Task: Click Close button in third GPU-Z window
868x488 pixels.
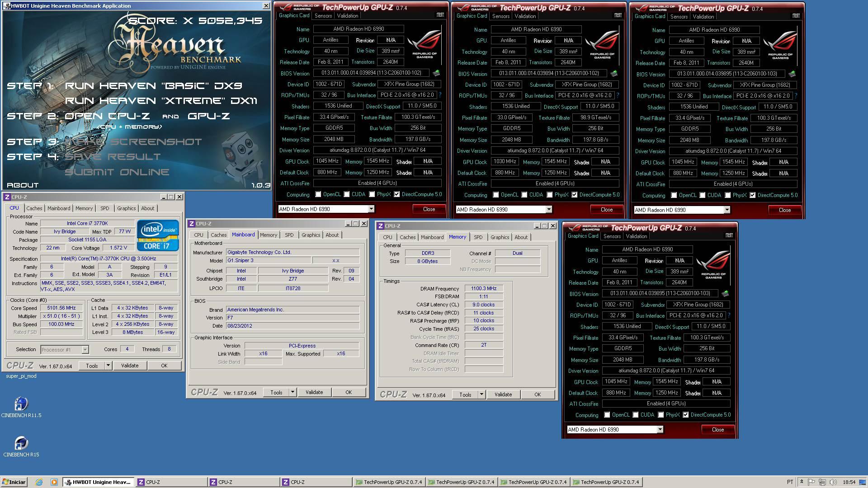Action: point(784,210)
